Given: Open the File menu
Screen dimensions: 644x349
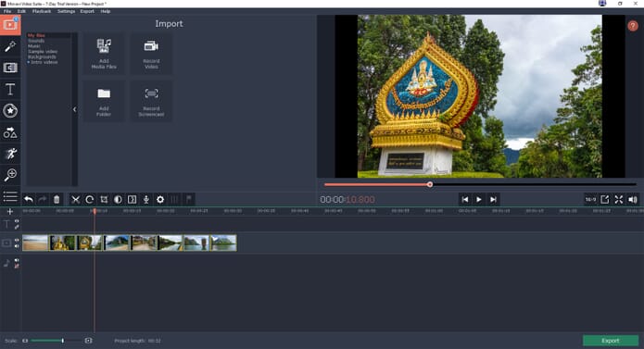Looking at the screenshot, I should pos(7,11).
